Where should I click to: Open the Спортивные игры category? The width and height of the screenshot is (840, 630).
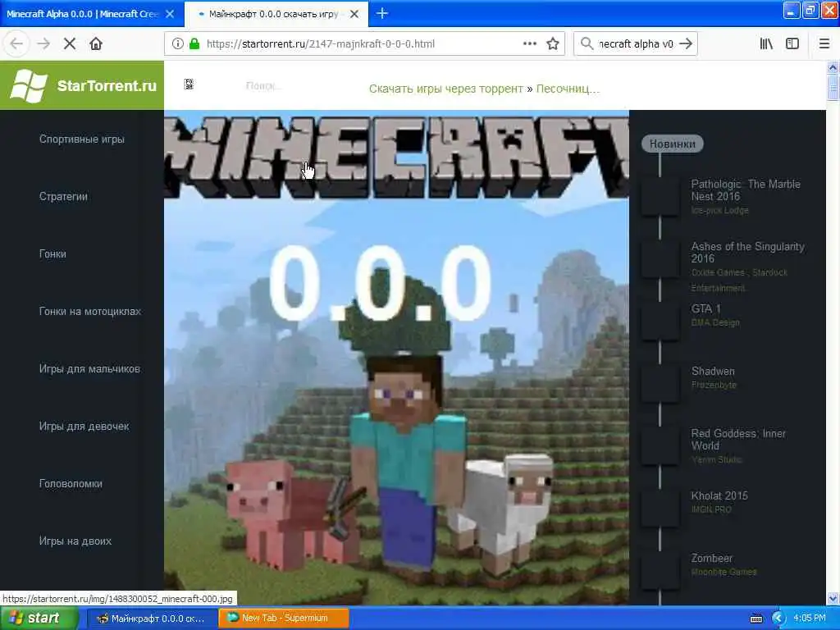81,139
